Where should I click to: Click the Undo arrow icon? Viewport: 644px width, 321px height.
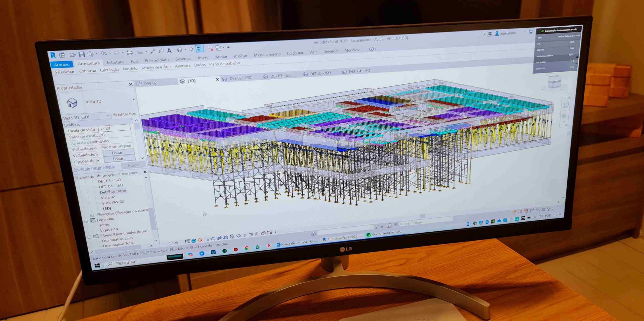pyautogui.click(x=104, y=53)
